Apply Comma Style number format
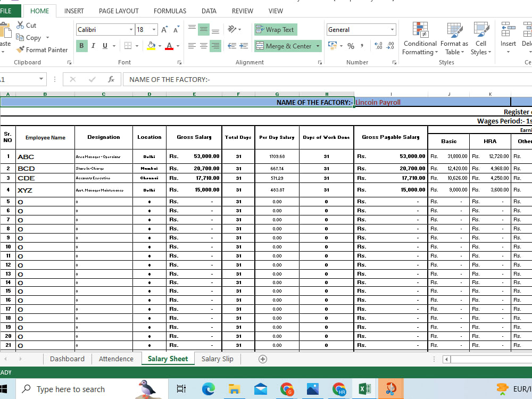The height and width of the screenshot is (399, 532). pos(362,46)
